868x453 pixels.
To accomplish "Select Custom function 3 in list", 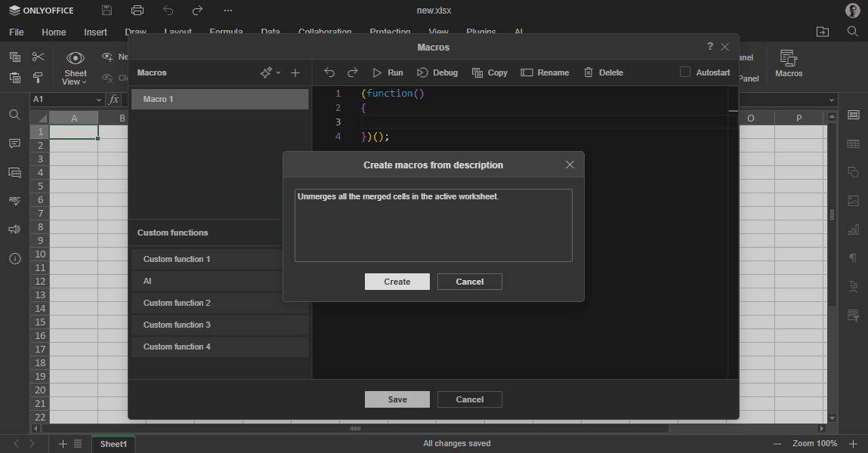I will click(x=220, y=325).
